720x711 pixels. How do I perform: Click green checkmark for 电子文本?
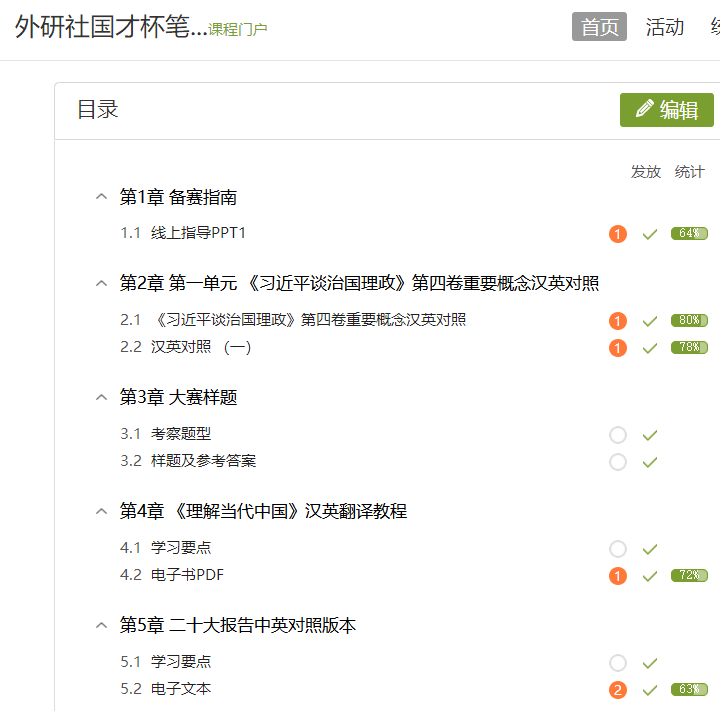click(650, 690)
